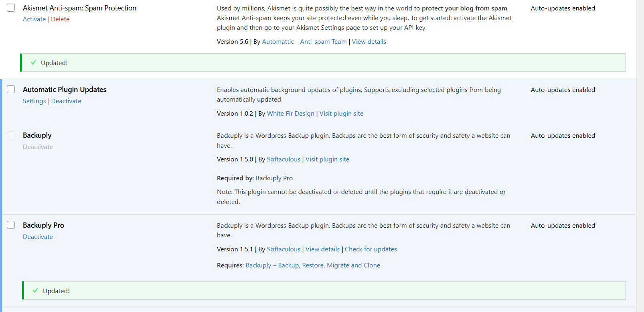Screen dimensions: 644x312
Task: View details for the Akismet plugin
Action: [x=369, y=42]
